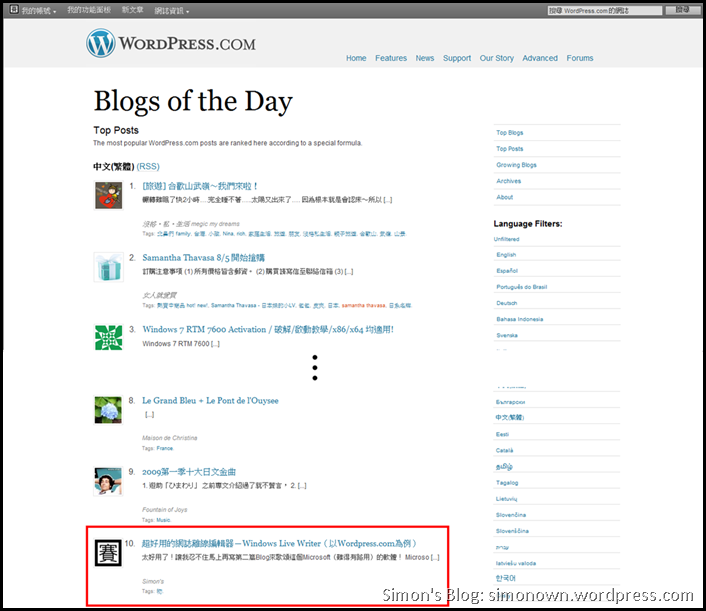Open the Simon's blog name link
The image size is (706, 611).
point(153,581)
